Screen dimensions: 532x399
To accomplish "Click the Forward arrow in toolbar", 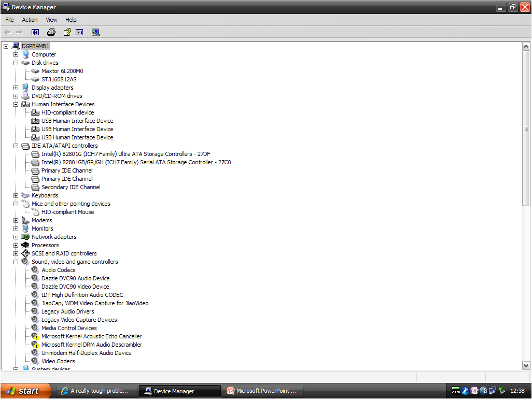I will tap(19, 32).
